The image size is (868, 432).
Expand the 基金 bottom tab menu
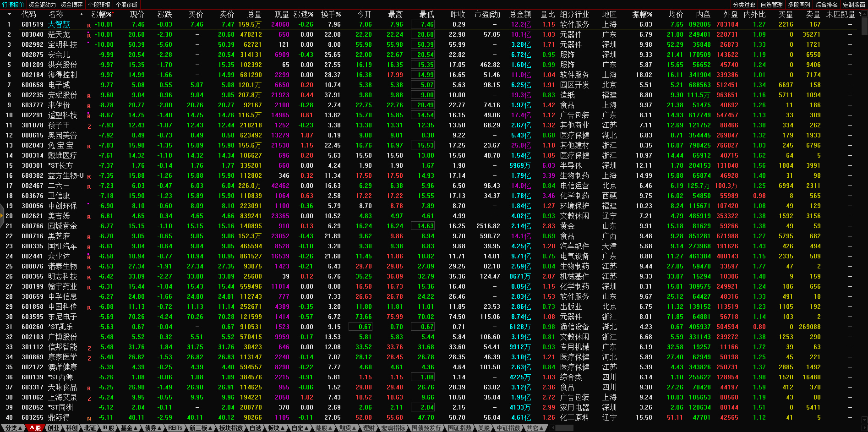(x=129, y=428)
